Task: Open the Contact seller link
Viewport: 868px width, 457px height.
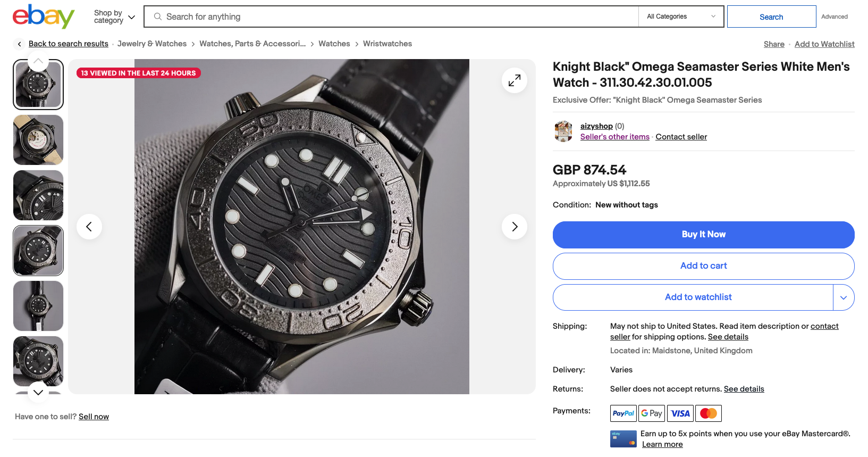Action: (x=681, y=137)
